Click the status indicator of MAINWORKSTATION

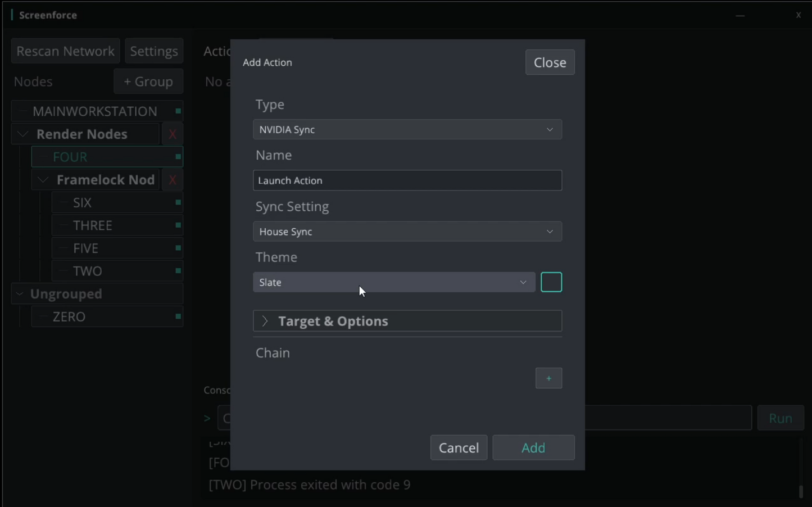tap(178, 111)
